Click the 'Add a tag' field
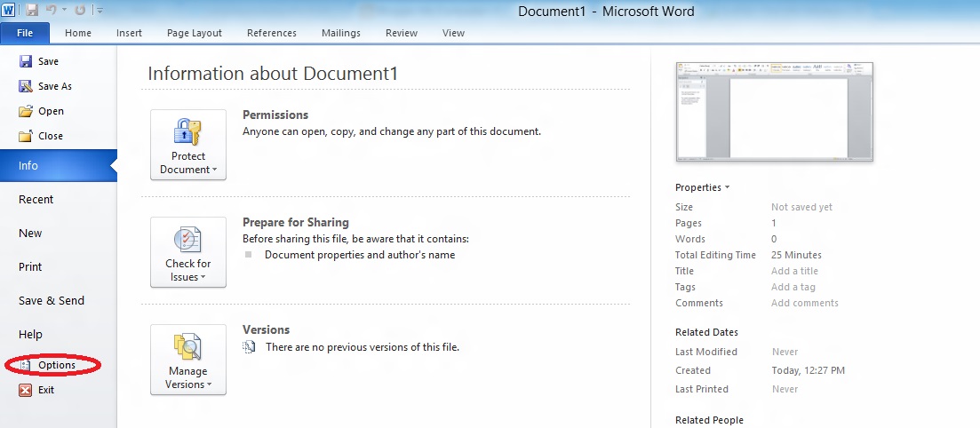Image resolution: width=980 pixels, height=428 pixels. [x=793, y=288]
